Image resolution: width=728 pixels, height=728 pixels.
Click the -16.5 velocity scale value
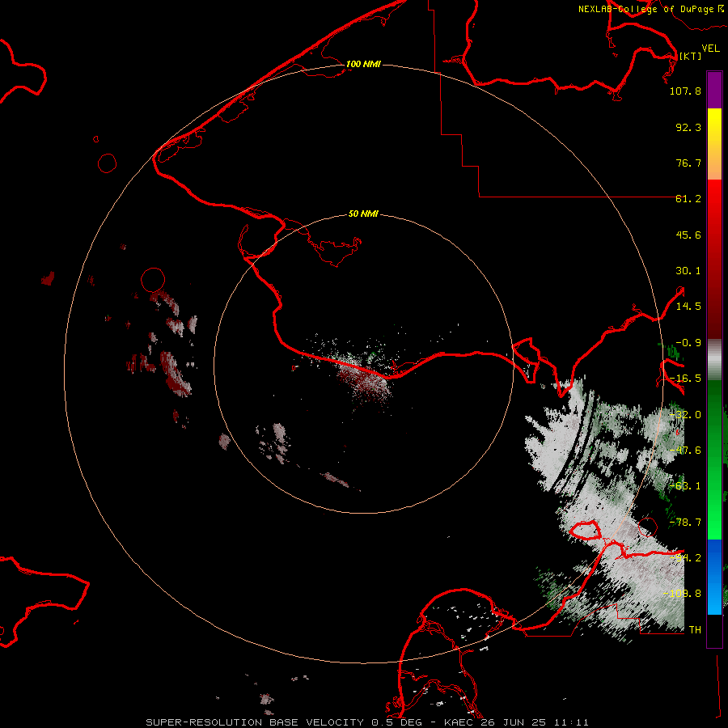tap(685, 379)
